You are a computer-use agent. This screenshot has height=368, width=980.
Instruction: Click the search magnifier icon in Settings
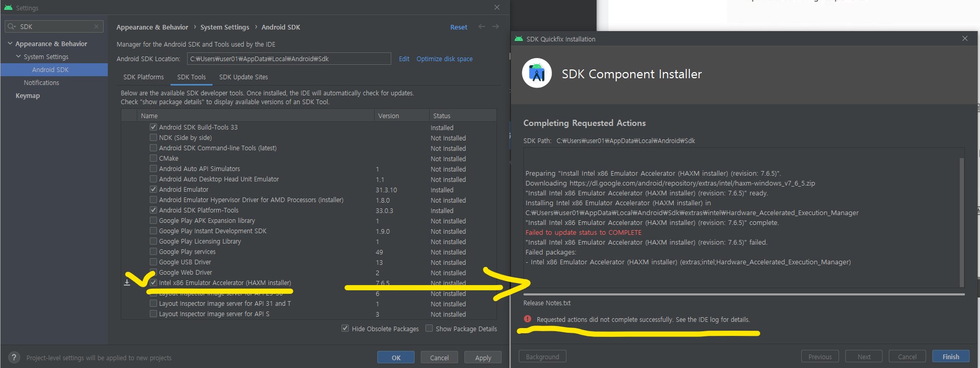point(11,26)
